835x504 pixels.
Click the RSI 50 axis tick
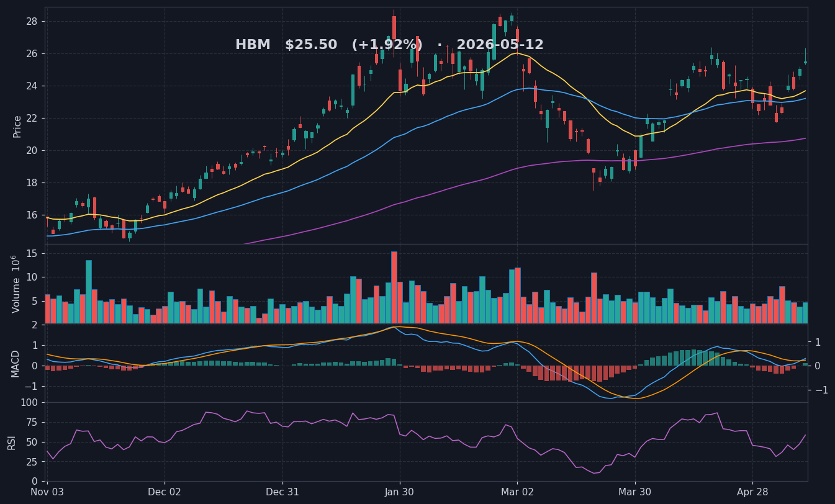[32, 442]
